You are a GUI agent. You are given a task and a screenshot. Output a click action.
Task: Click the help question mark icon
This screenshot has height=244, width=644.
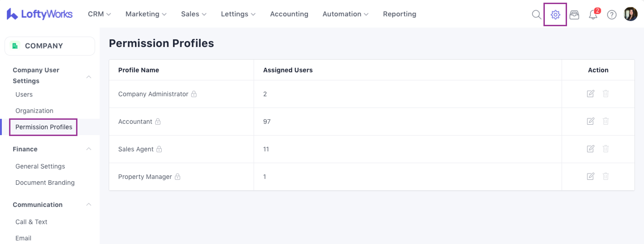tap(611, 15)
